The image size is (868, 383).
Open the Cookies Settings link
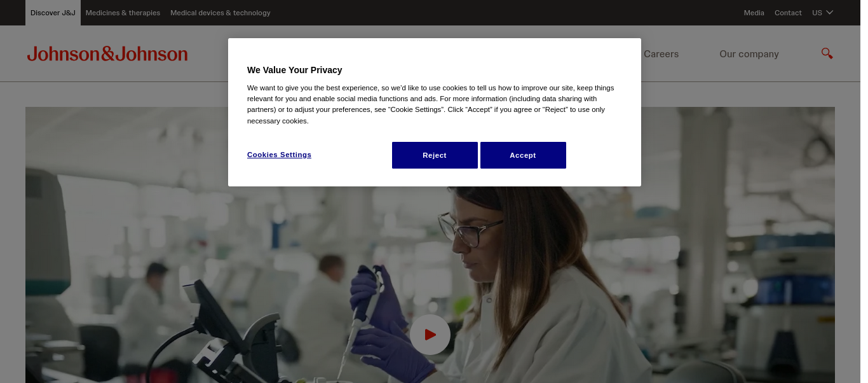tap(279, 155)
